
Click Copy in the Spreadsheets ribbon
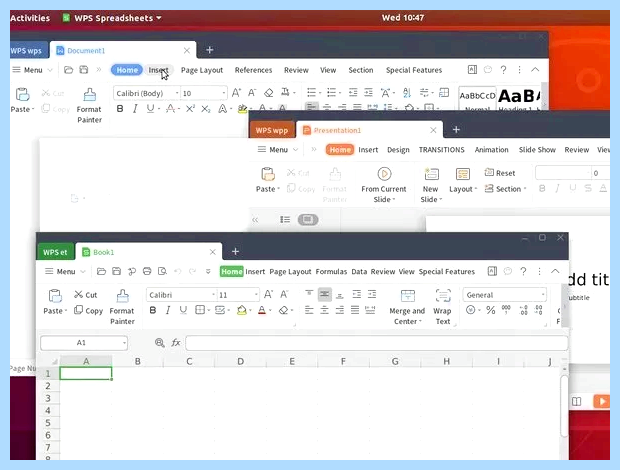tap(89, 311)
